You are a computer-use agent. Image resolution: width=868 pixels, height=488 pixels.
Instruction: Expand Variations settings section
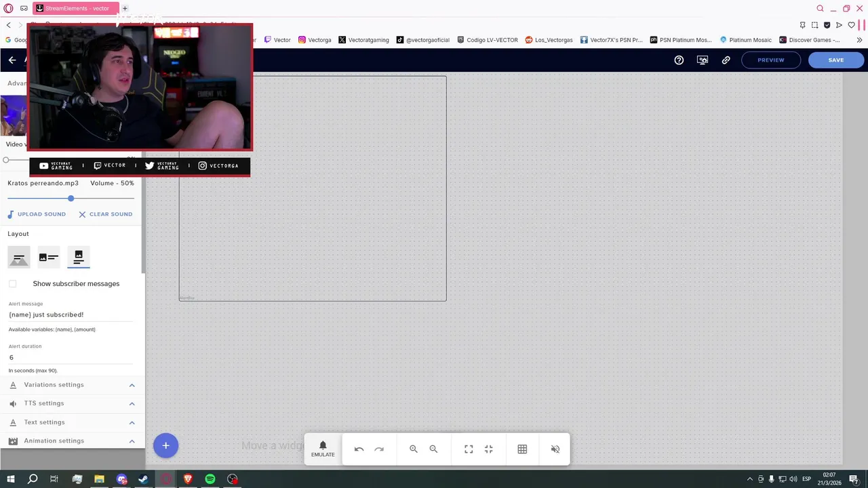(x=73, y=385)
